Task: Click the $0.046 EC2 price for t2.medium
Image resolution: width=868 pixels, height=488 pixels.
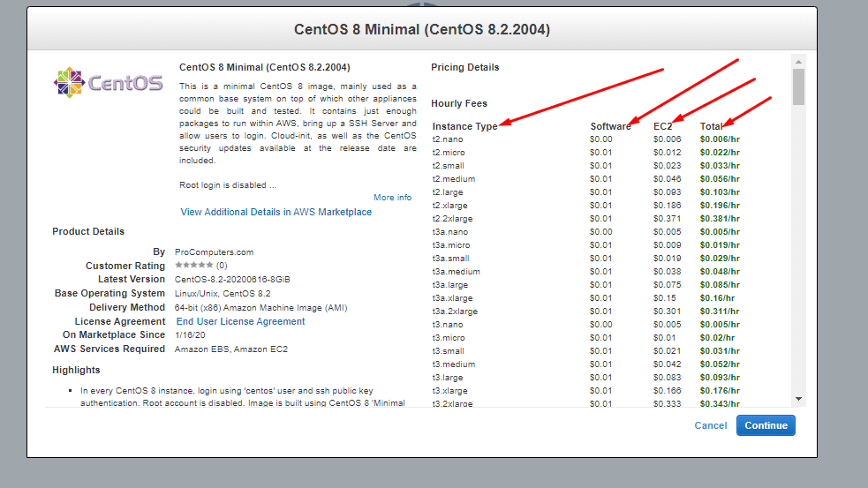Action: tap(667, 179)
